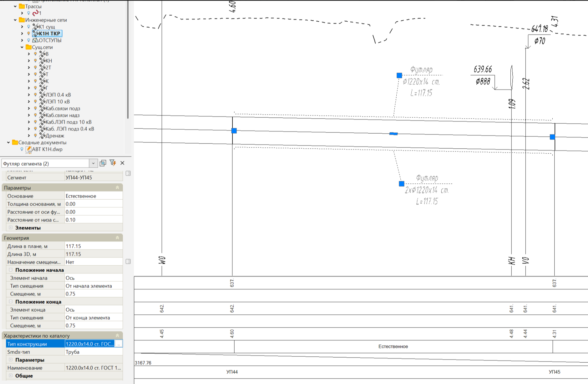Toggle visibility bulb of К1 сущ network
This screenshot has width=588, height=384.
tap(29, 27)
